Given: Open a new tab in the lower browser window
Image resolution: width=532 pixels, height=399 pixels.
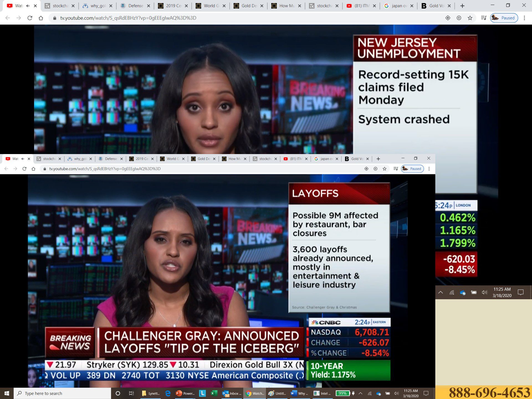Looking at the screenshot, I should tap(378, 159).
